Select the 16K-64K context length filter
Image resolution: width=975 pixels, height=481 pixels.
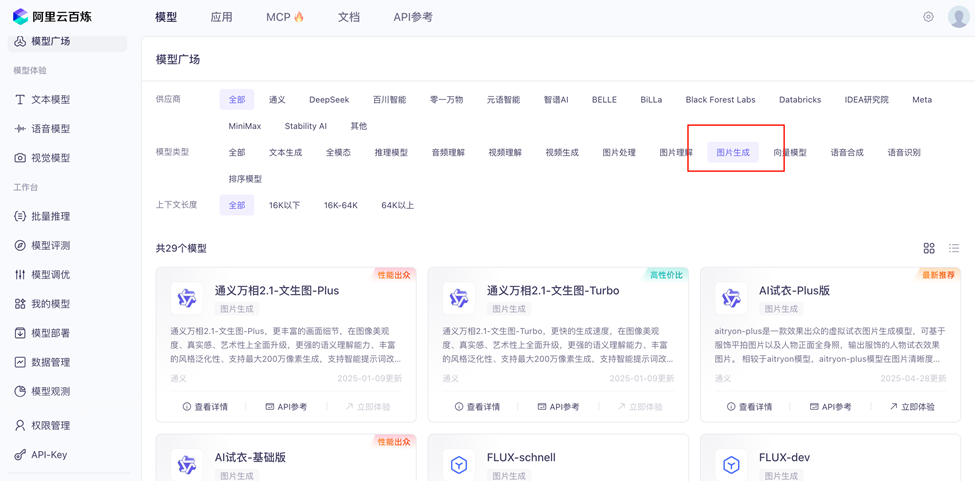pos(341,205)
